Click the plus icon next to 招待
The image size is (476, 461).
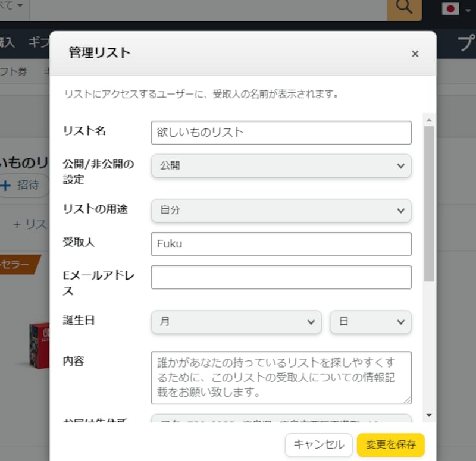pyautogui.click(x=6, y=185)
